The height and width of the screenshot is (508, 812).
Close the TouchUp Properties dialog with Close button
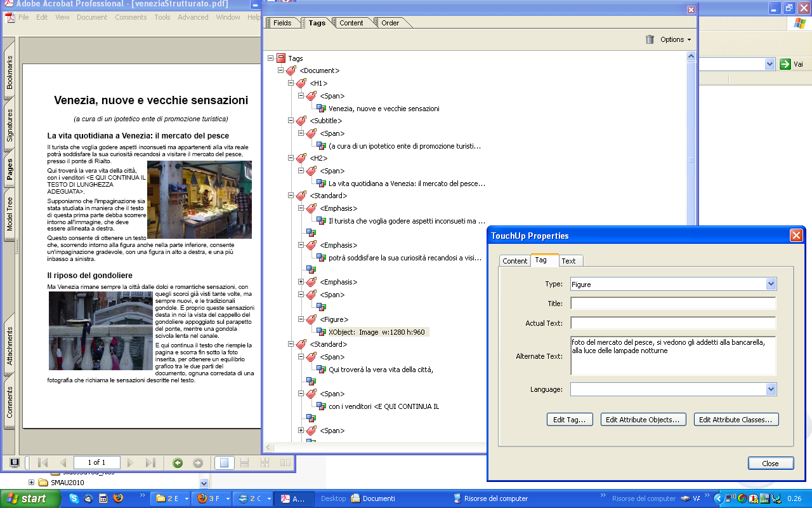click(x=770, y=464)
